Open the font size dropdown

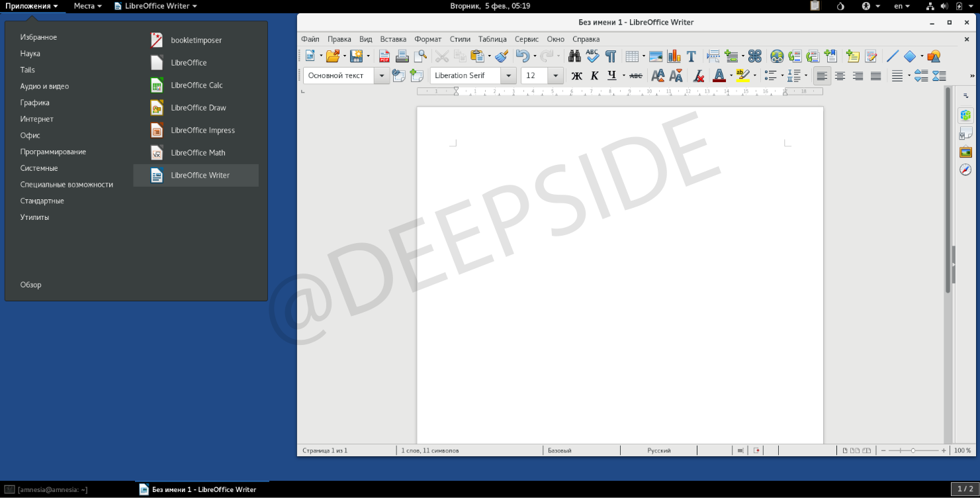pyautogui.click(x=556, y=75)
